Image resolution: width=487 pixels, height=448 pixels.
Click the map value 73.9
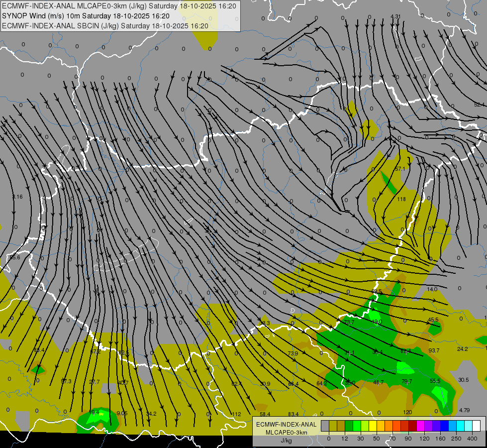click(293, 353)
